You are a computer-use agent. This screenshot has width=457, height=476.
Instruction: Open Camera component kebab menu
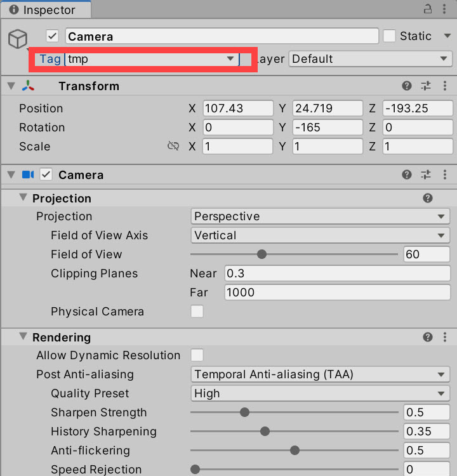click(445, 175)
